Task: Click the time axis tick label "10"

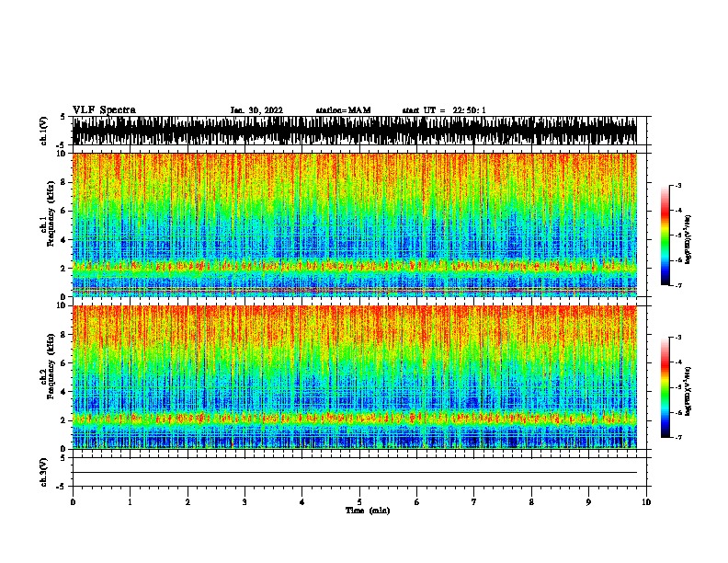Action: point(646,502)
